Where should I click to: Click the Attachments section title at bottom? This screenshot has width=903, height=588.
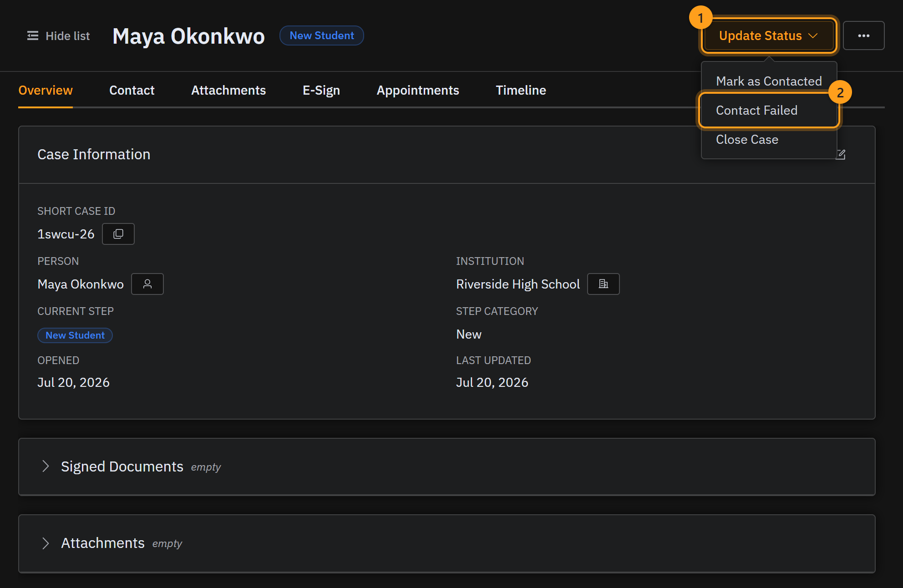103,543
